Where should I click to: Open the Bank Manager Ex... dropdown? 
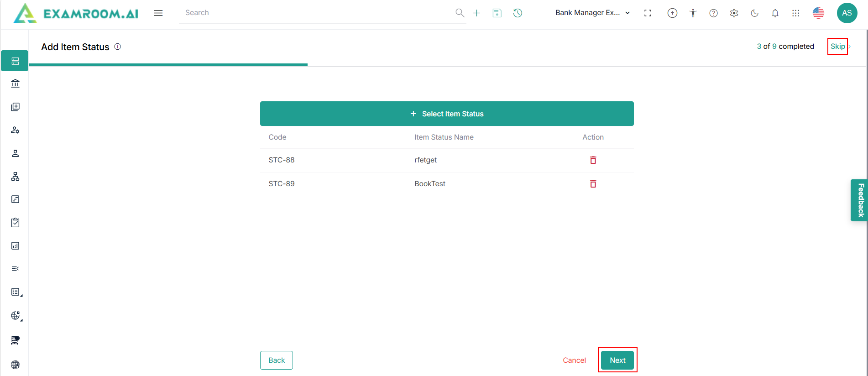click(592, 13)
